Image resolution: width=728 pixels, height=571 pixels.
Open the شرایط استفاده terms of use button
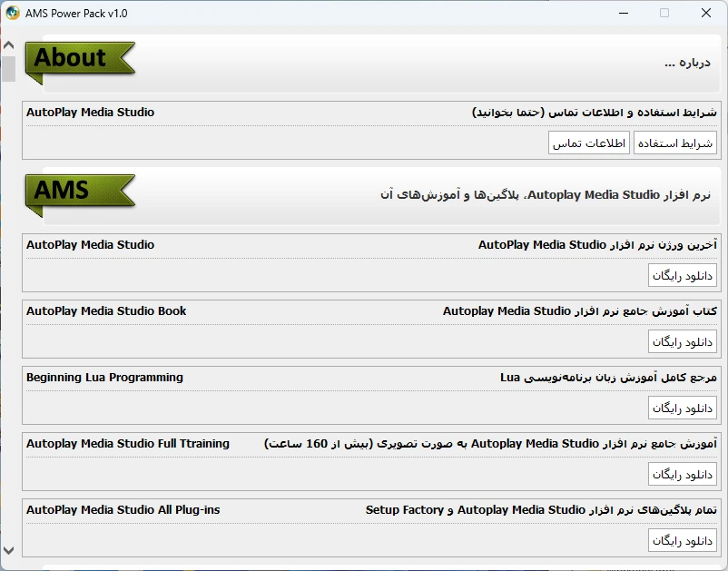(x=674, y=143)
